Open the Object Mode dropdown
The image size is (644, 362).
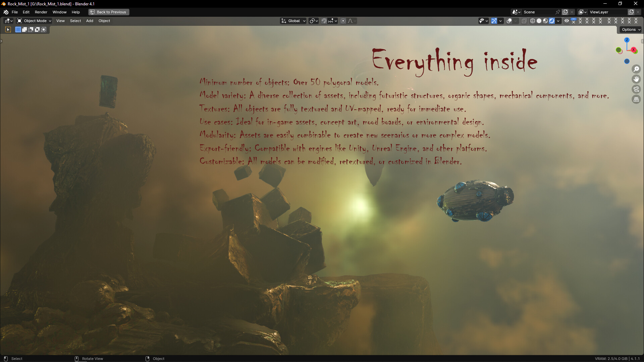click(34, 21)
